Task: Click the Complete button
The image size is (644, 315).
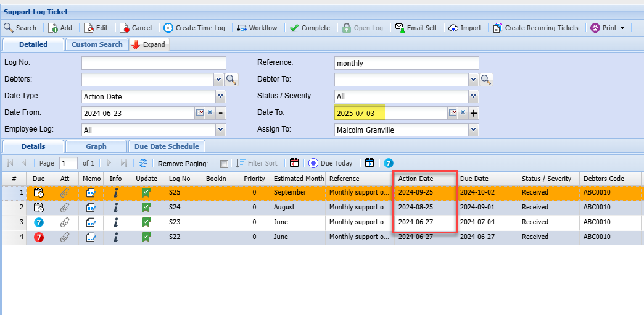Action: click(x=310, y=28)
